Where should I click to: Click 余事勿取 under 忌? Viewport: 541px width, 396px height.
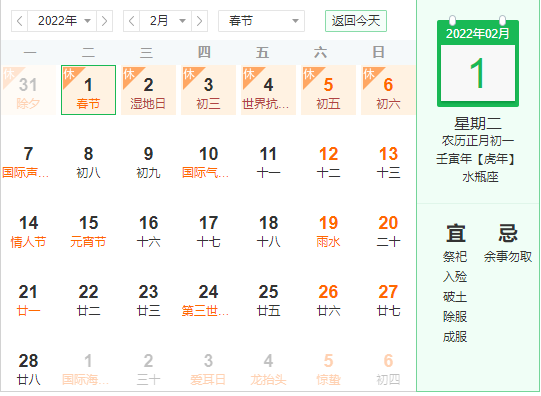508,257
